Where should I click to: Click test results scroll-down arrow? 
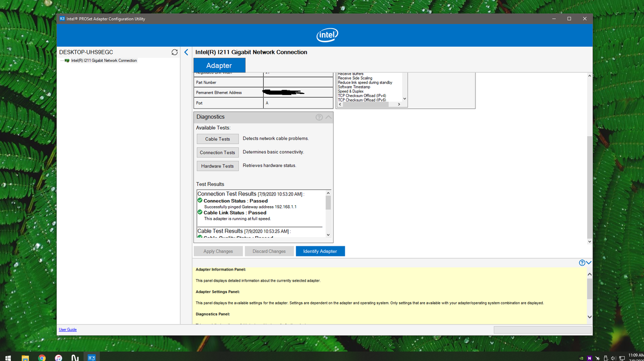tap(329, 235)
